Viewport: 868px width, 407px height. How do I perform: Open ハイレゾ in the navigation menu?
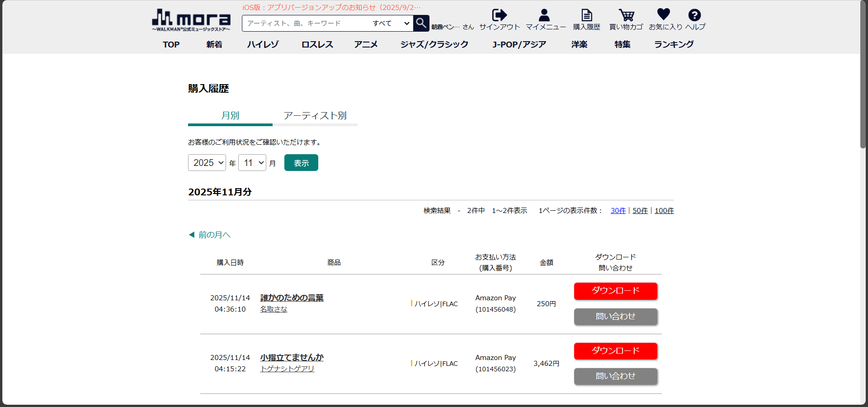click(263, 44)
